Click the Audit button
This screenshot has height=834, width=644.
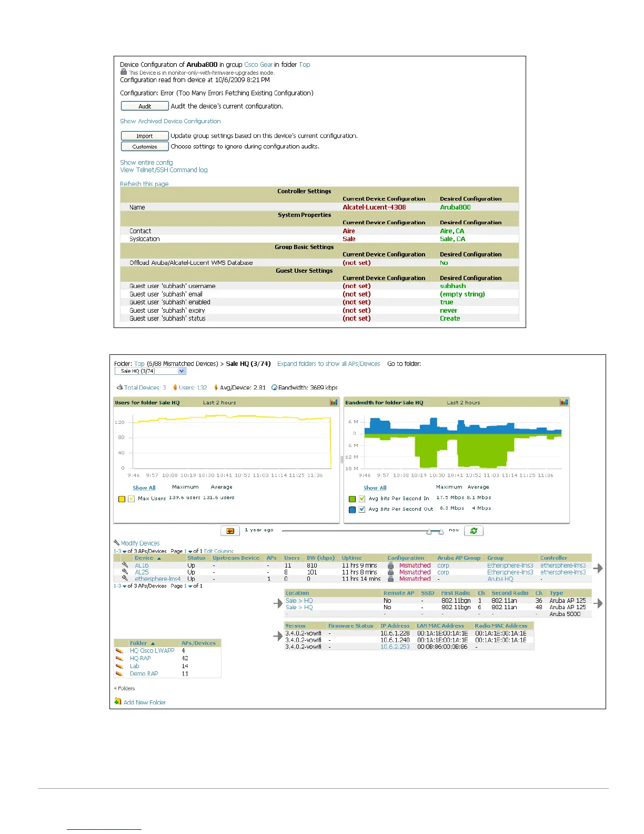click(145, 106)
